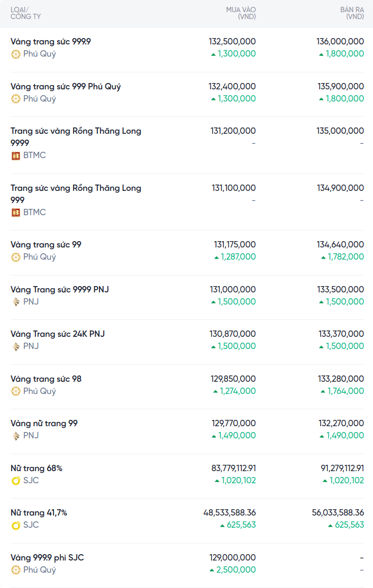This screenshot has height=588, width=373.
Task: Click PNJ logo under Vàng Trang sức 24K PNJ
Action: coord(16,346)
